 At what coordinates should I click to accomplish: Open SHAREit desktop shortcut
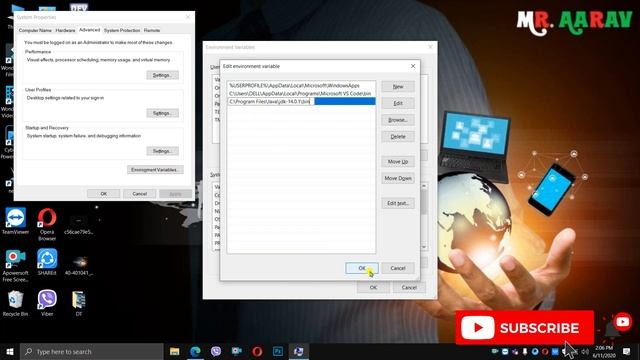coord(47,262)
